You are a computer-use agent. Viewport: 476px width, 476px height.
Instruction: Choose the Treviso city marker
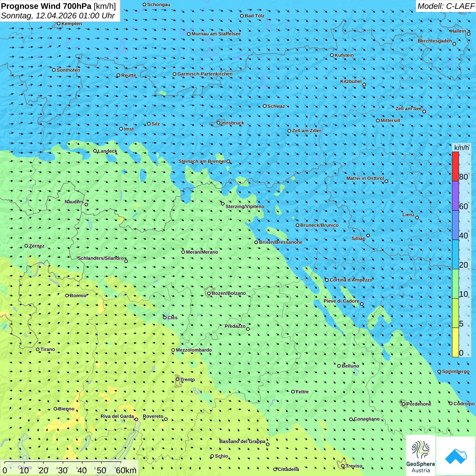point(343,466)
